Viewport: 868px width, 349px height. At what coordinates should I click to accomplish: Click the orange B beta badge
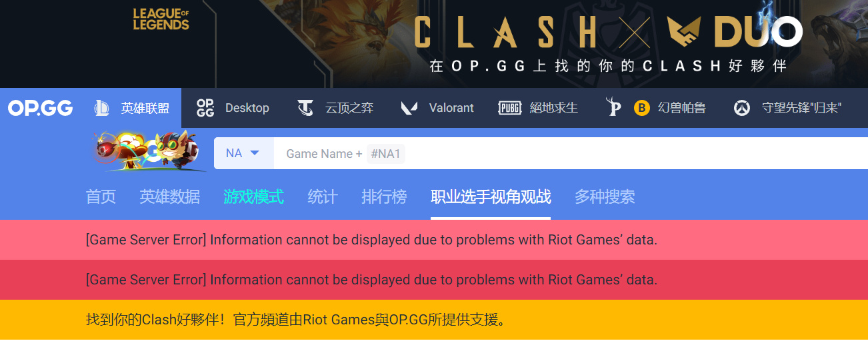(642, 108)
